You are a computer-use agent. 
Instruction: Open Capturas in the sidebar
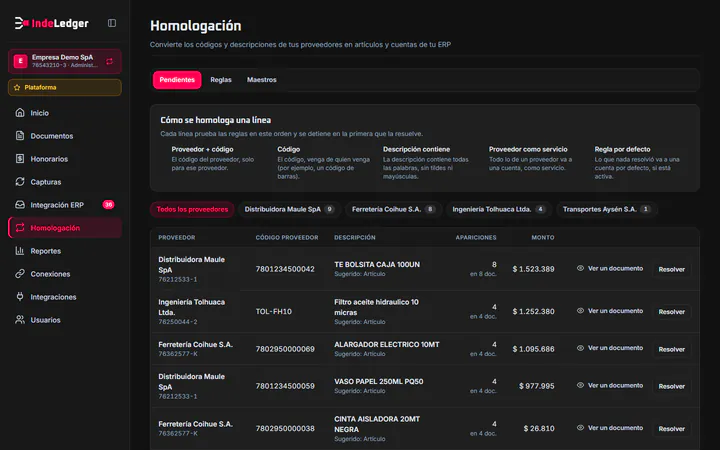click(65, 181)
